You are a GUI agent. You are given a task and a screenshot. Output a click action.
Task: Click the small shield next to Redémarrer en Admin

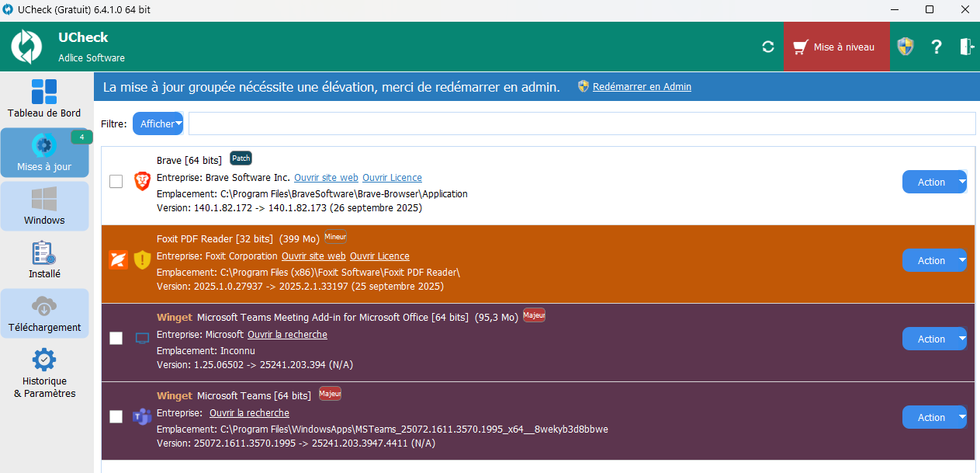click(x=583, y=86)
